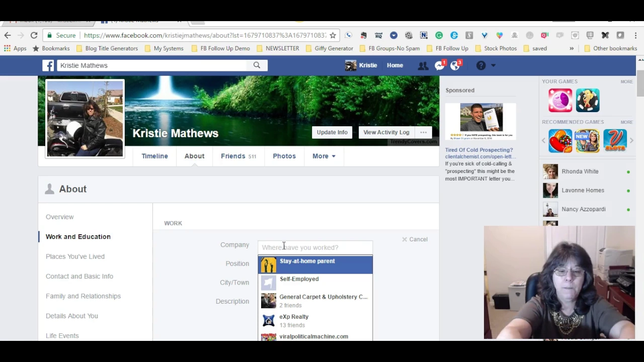
Task: Go to Kristie profile in top bar
Action: [361, 65]
